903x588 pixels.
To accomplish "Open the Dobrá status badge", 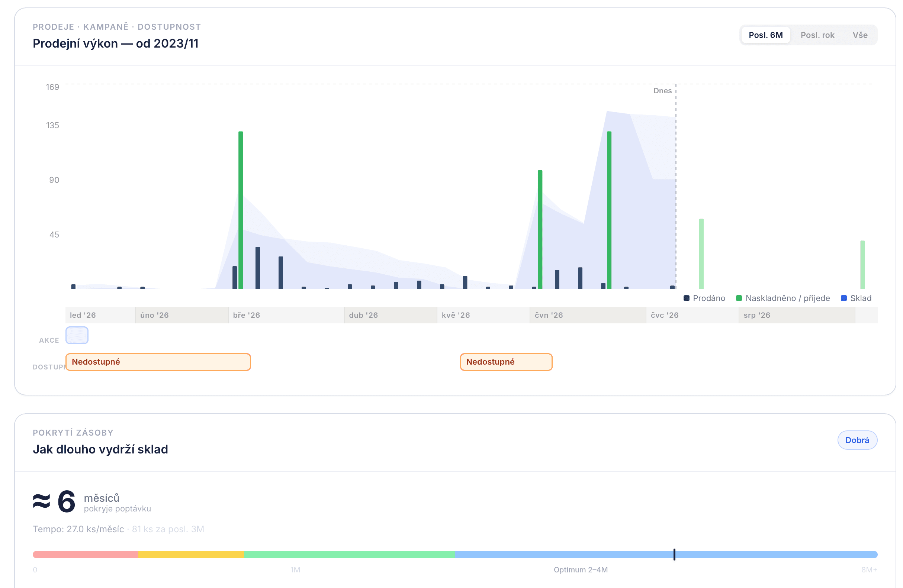I will [x=857, y=440].
